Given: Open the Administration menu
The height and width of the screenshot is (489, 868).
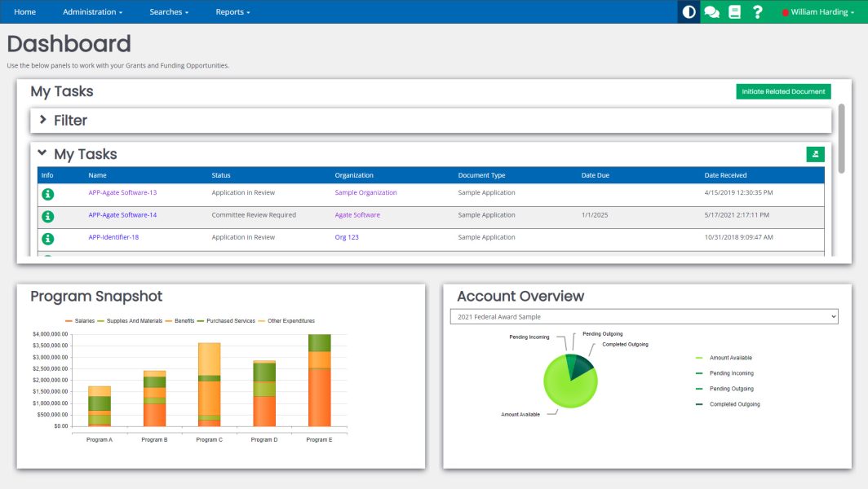Looking at the screenshot, I should click(91, 11).
